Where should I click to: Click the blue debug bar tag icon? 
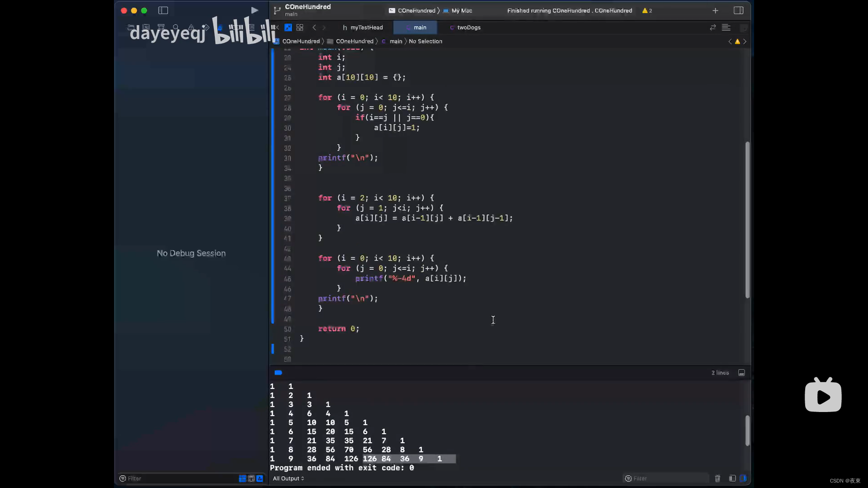(x=278, y=373)
